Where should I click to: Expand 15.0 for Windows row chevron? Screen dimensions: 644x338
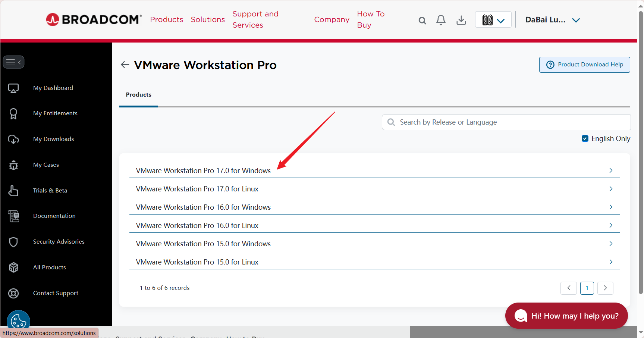611,244
